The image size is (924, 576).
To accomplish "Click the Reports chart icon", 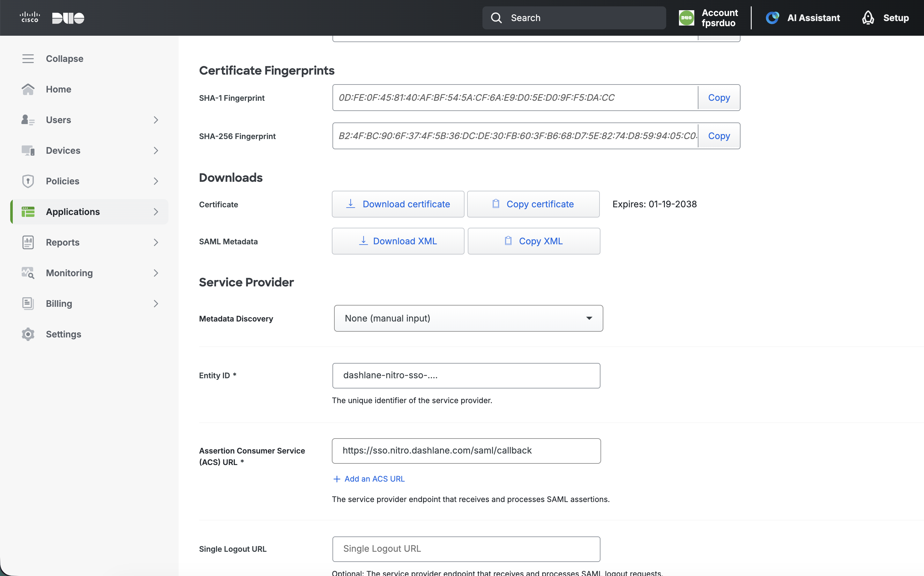I will [28, 242].
